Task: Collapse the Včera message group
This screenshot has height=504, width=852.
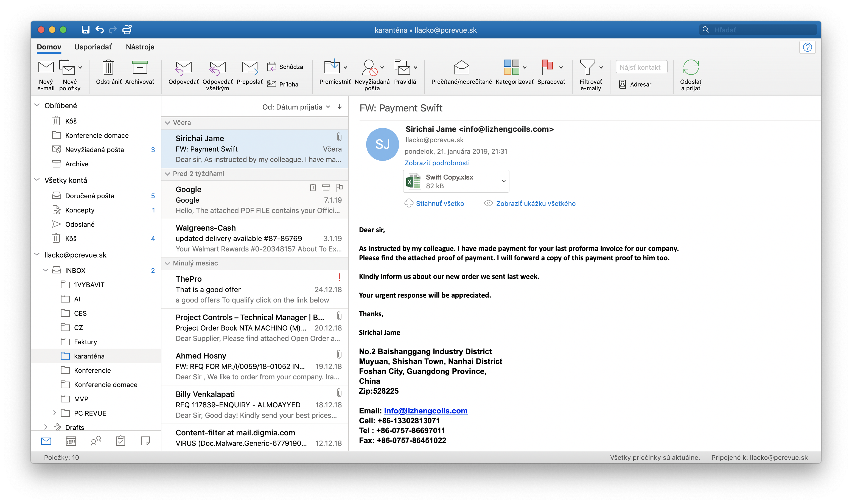Action: click(x=167, y=123)
